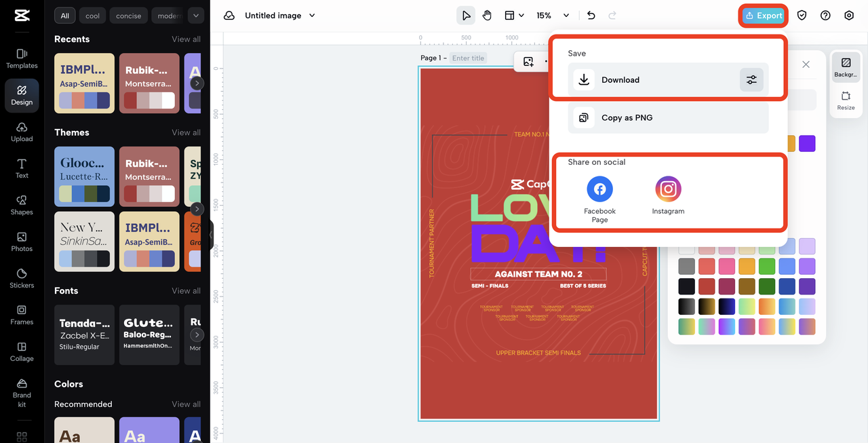Click the page Enter title field
The image size is (868, 443).
pyautogui.click(x=469, y=58)
